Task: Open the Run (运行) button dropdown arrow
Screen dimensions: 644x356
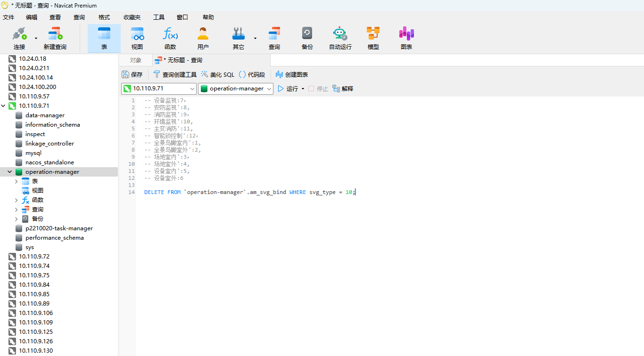Action: [x=303, y=89]
